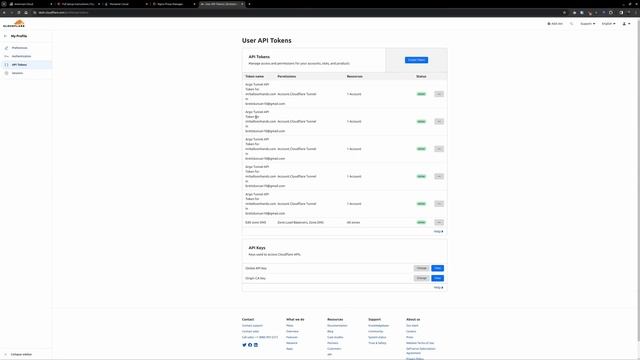This screenshot has width=640, height=360.
Task: Open Cloudflare Facebook icon in footer
Action: click(x=250, y=345)
